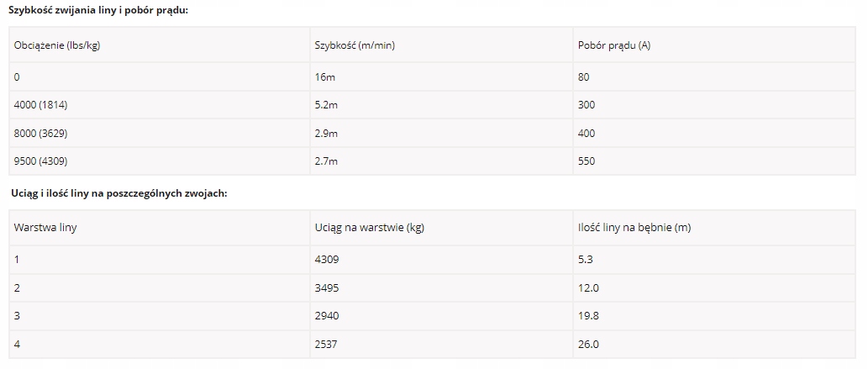The width and height of the screenshot is (868, 369).
Task: Click the 2537 pull value cell
Action: (327, 345)
